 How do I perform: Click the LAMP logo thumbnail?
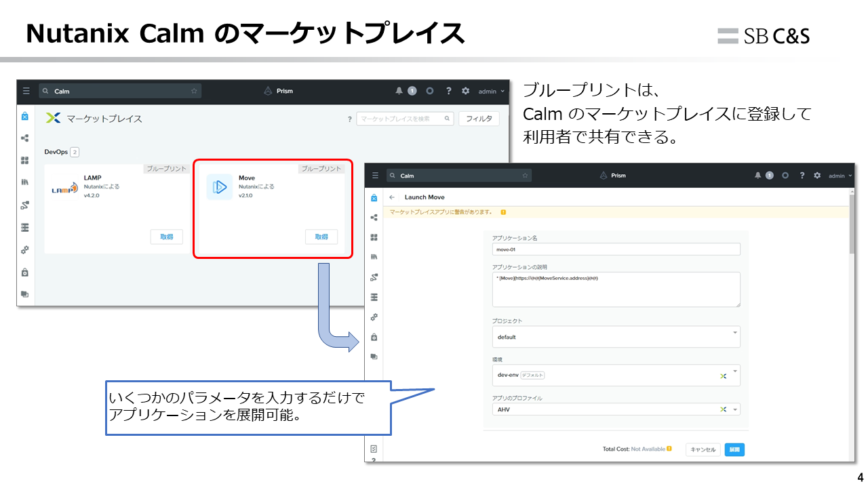(x=64, y=189)
